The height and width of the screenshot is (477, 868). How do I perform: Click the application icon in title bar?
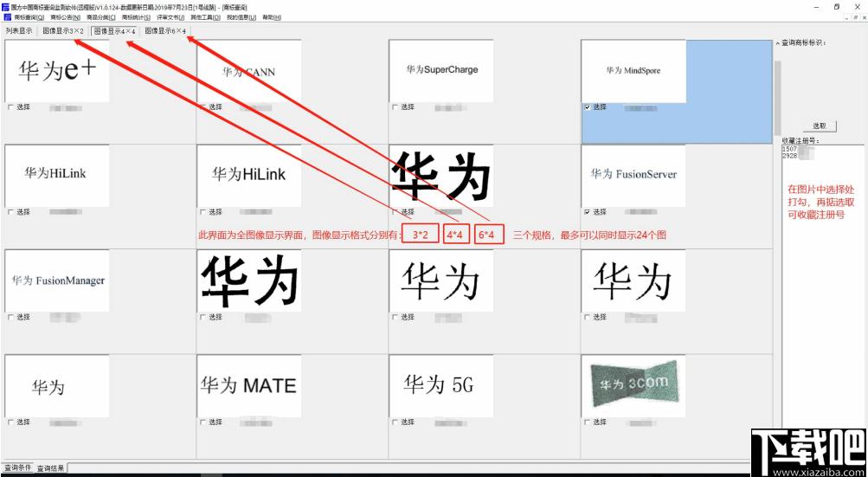[x=6, y=7]
